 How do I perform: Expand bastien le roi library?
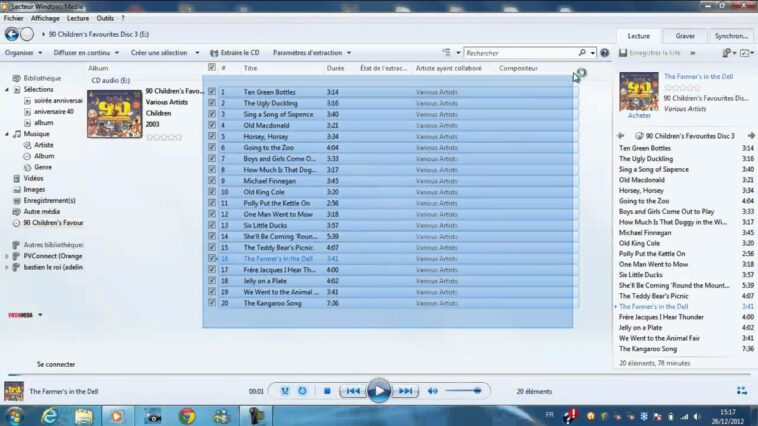pyautogui.click(x=7, y=267)
